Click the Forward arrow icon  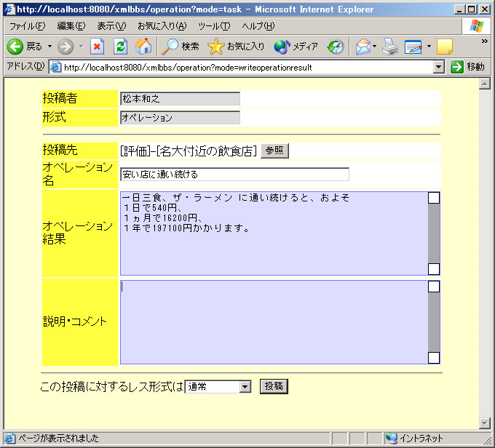[x=66, y=47]
